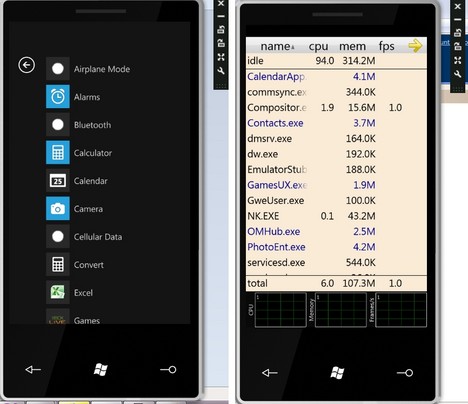Rotate emulator using lower rotate icon on right toolbar
468x404 pixels.
coord(458,46)
